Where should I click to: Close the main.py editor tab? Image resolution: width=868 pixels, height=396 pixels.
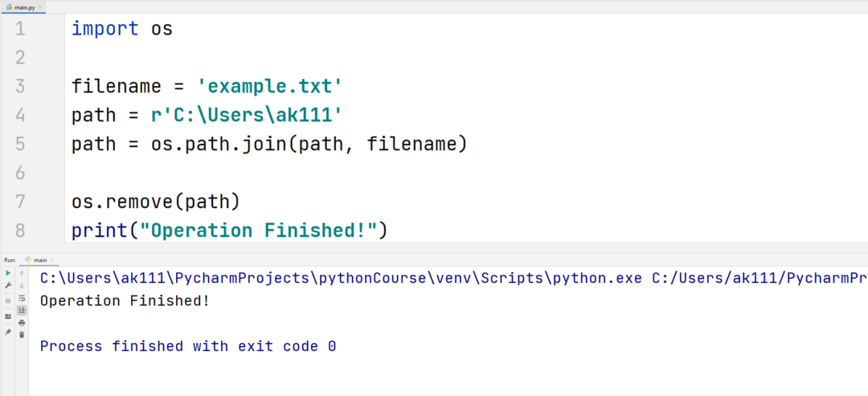tap(41, 6)
